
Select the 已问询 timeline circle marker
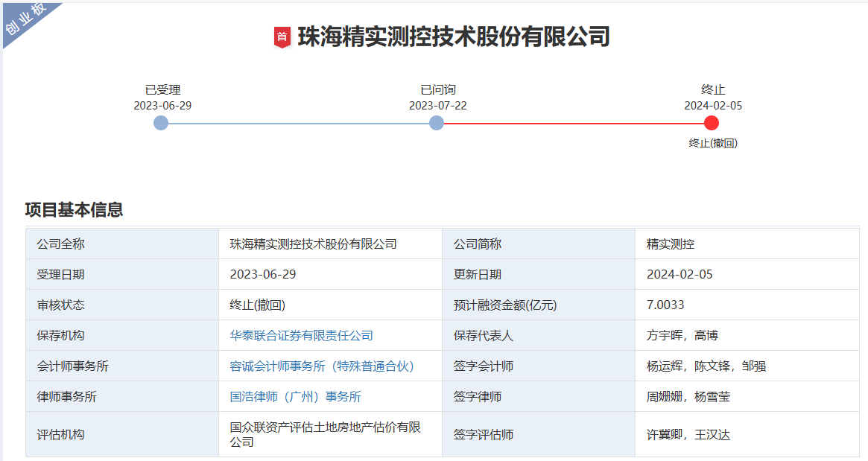pos(437,123)
